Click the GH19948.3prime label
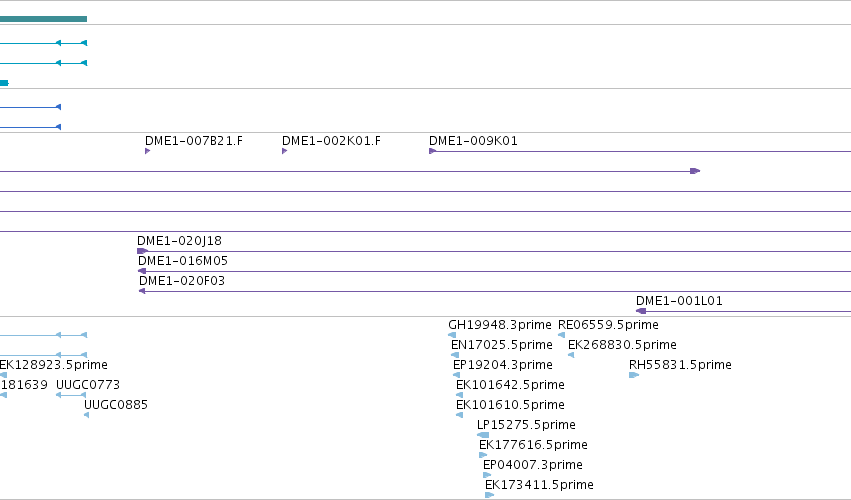The height and width of the screenshot is (500, 851). pos(500,325)
